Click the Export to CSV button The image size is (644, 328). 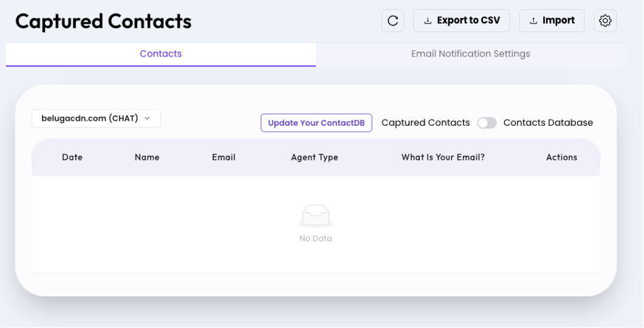pyautogui.click(x=462, y=21)
